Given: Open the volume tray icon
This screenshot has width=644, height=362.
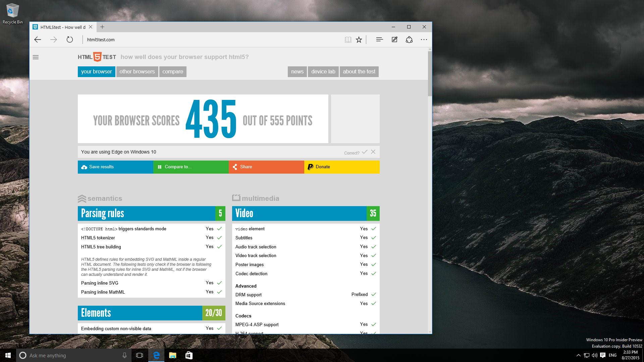Looking at the screenshot, I should [x=594, y=355].
